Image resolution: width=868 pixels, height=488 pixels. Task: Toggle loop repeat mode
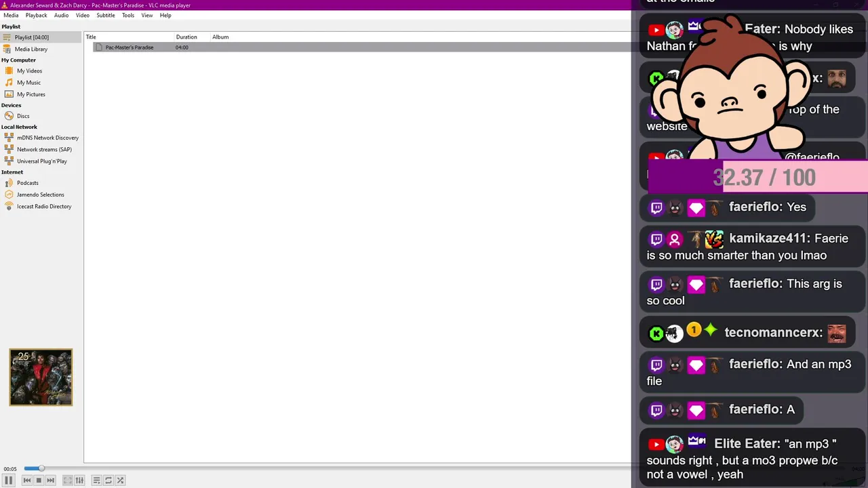108,480
